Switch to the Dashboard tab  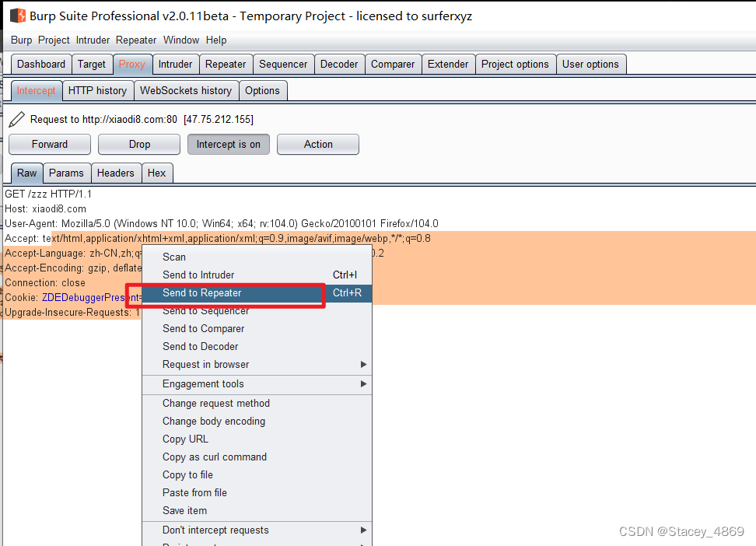[x=41, y=64]
